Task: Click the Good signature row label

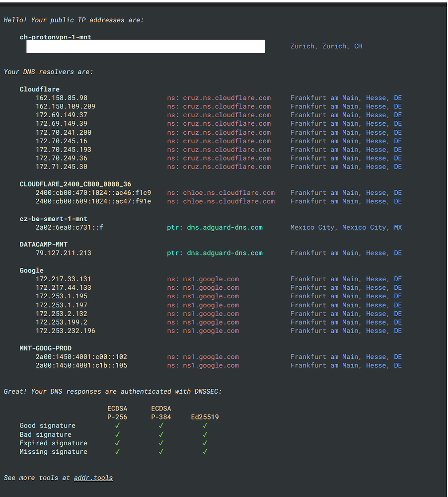Action: point(48,426)
